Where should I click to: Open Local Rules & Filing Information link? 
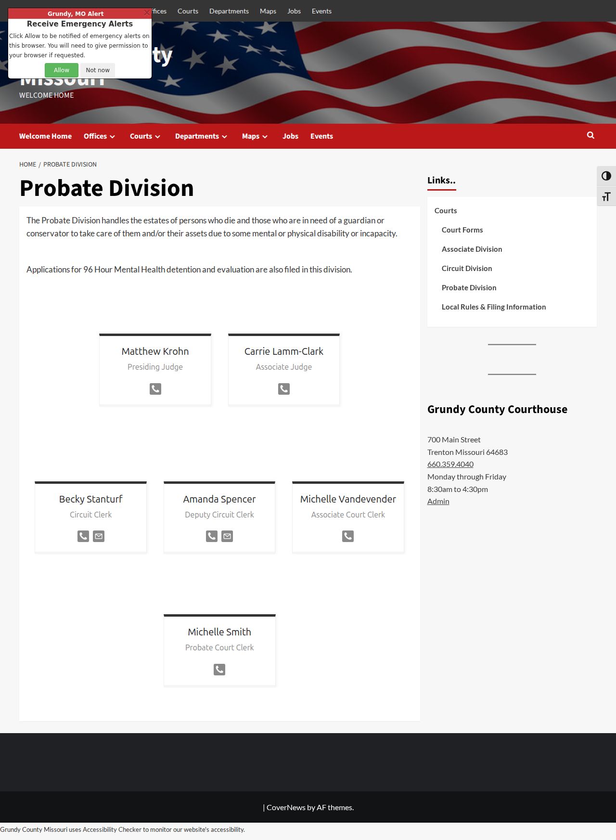(494, 307)
